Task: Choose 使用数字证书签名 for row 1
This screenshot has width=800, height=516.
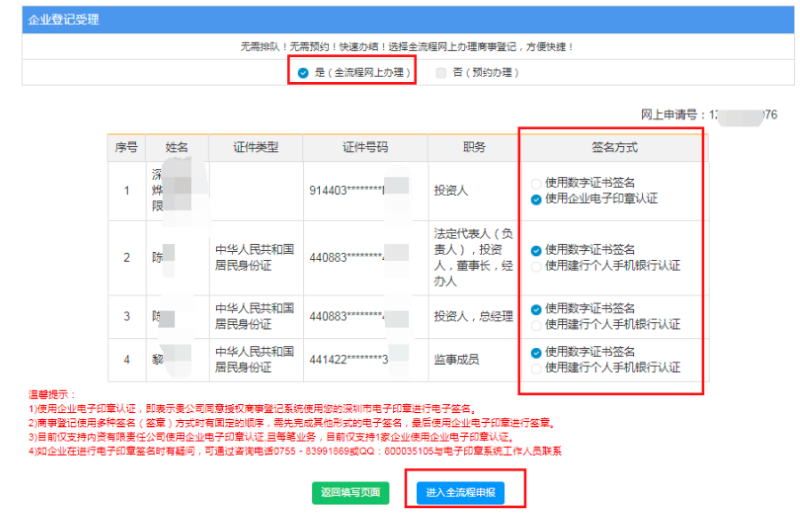Action: [x=537, y=183]
